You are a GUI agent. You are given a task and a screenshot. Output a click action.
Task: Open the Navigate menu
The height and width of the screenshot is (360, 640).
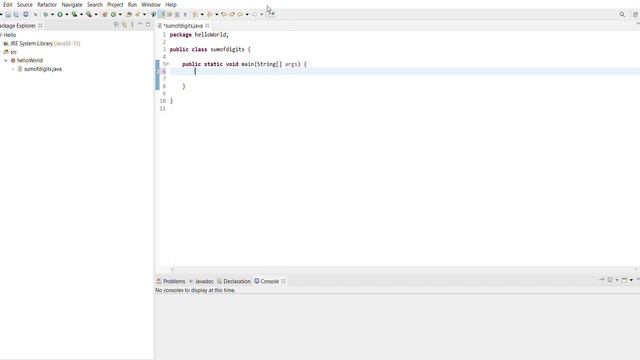point(72,4)
